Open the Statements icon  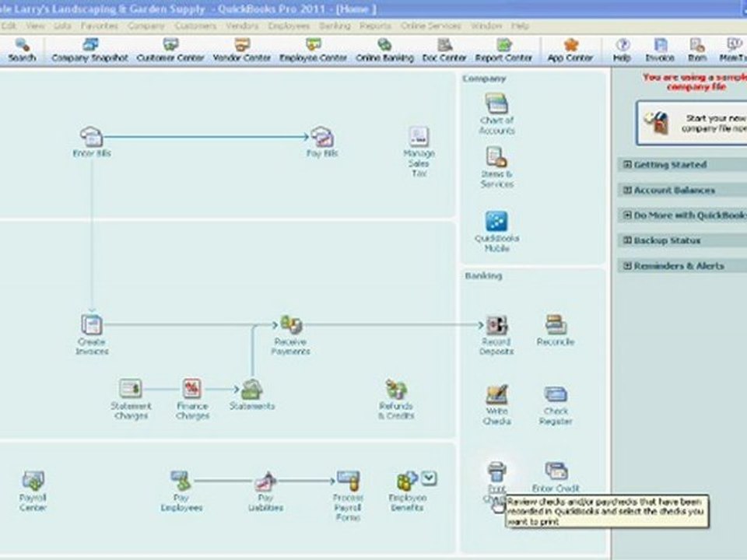(252, 394)
